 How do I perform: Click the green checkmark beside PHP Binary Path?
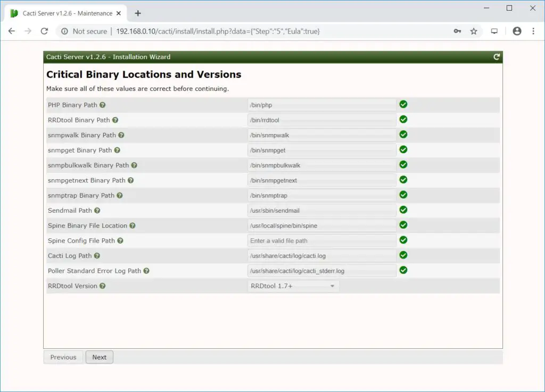403,104
